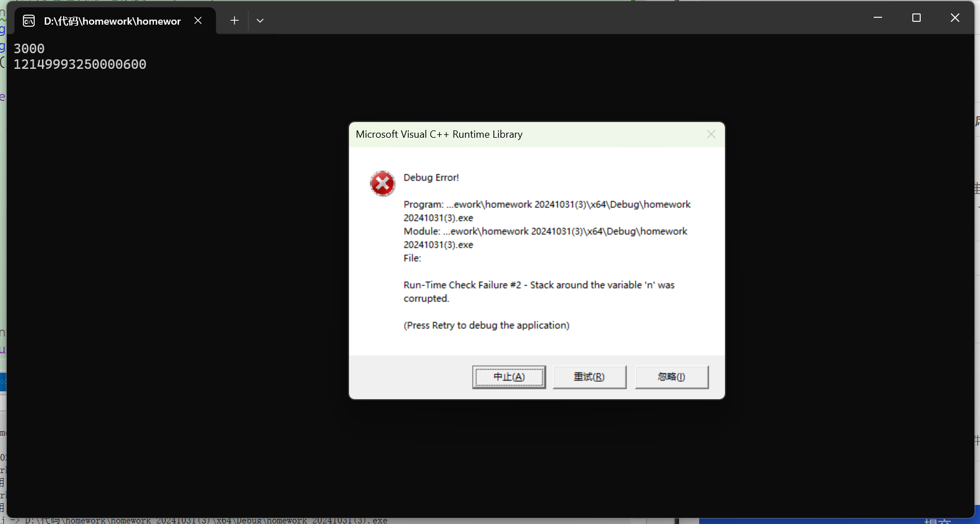Click the Microsoft Visual C++ Runtime Library title
This screenshot has height=524, width=980.
click(439, 134)
